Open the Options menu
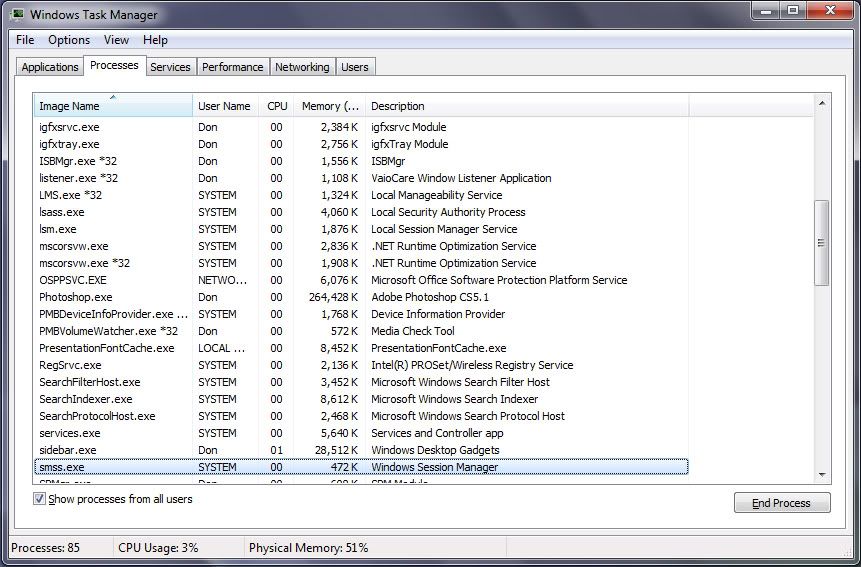Image resolution: width=861 pixels, height=567 pixels. 69,40
